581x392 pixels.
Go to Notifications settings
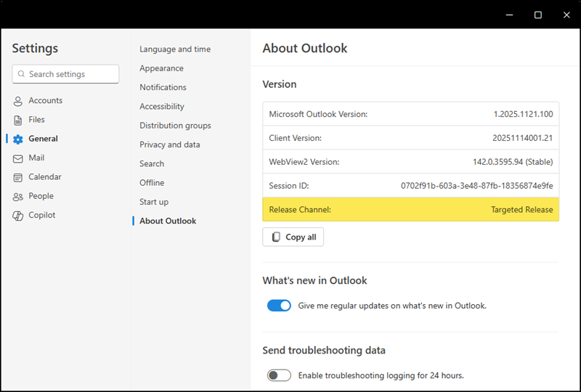click(x=163, y=87)
